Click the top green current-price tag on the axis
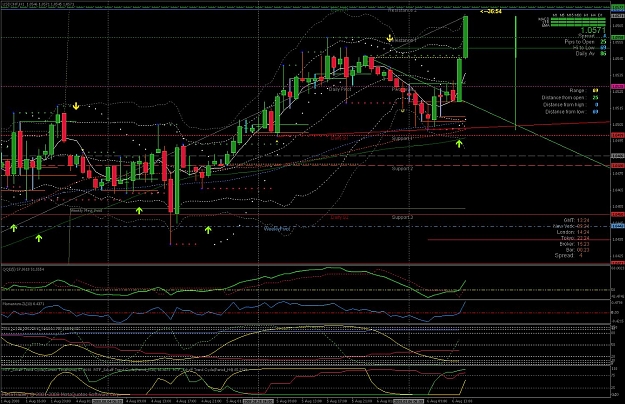This screenshot has width=625, height=404. click(617, 8)
